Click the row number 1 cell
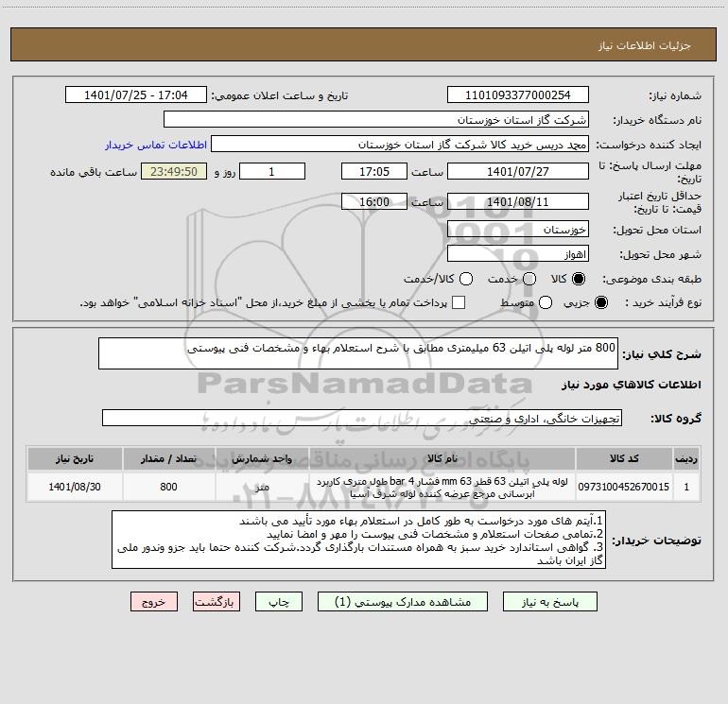 pos(686,487)
